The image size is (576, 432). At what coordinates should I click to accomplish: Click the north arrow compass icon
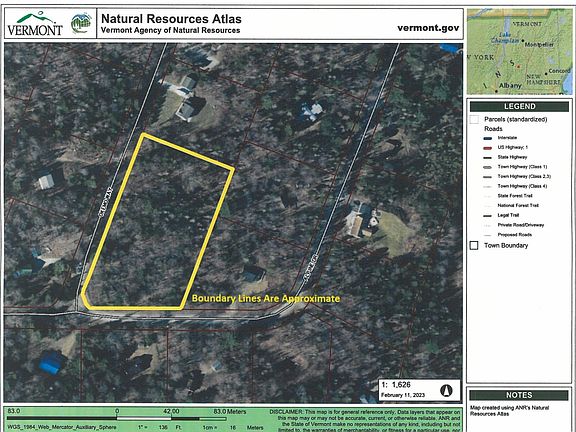tap(446, 390)
